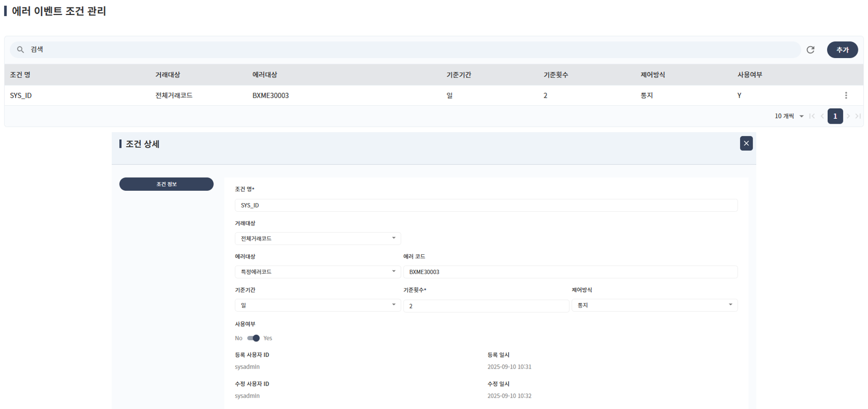Expand the 제어방식 dropdown
Viewport: 868px width, 409px height.
point(654,305)
